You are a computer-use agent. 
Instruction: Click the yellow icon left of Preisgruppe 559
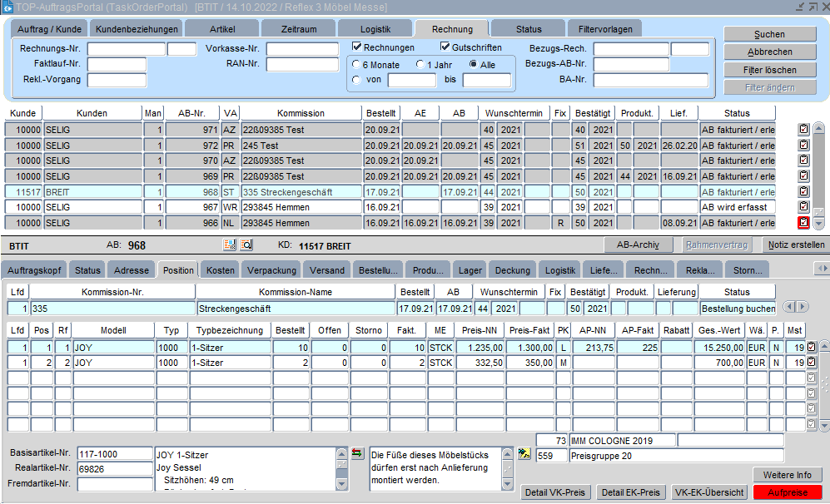click(524, 455)
